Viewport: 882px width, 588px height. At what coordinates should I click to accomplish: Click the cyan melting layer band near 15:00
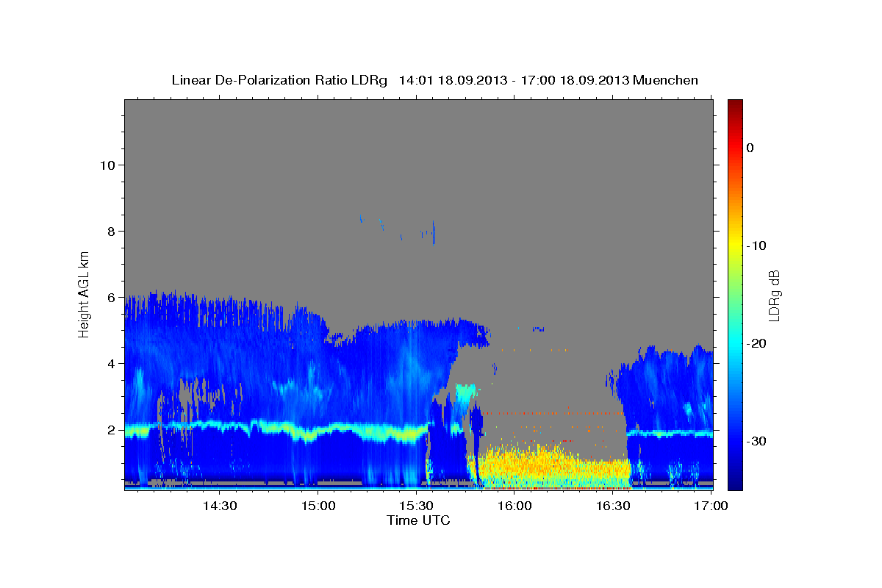coord(318,431)
